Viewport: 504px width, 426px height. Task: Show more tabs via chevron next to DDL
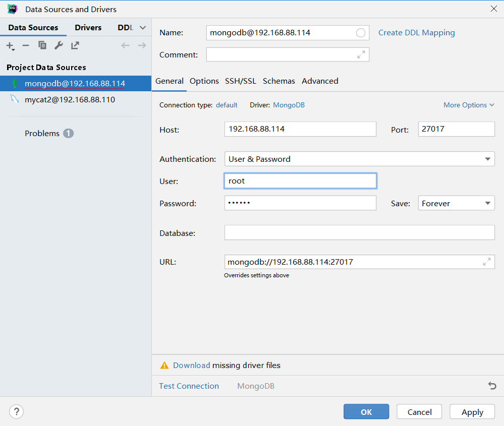click(143, 28)
